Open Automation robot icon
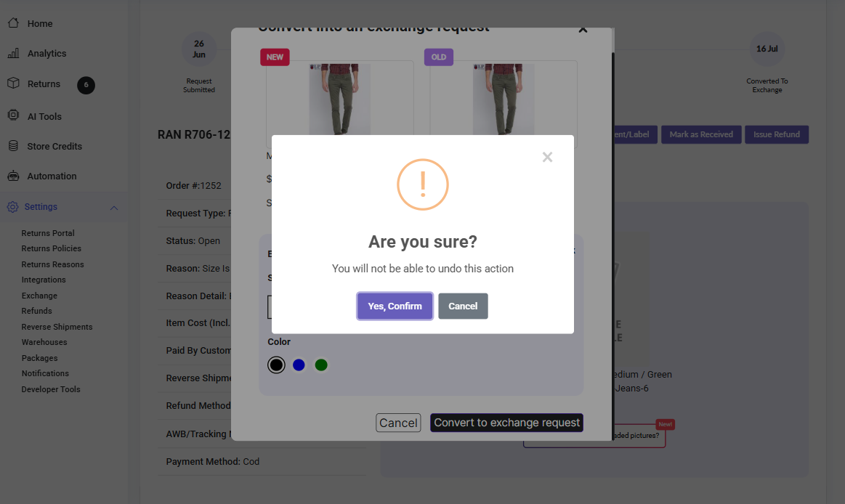This screenshot has width=845, height=504. (13, 176)
